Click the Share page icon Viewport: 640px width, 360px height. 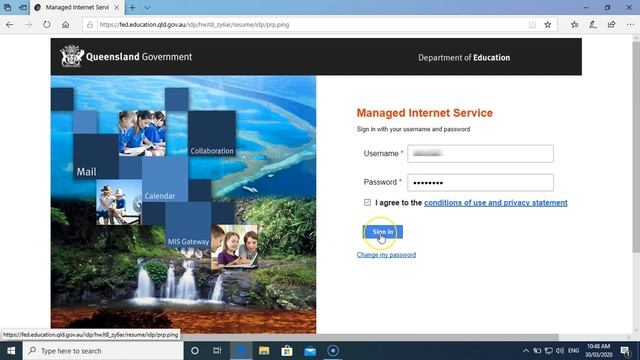coord(611,25)
